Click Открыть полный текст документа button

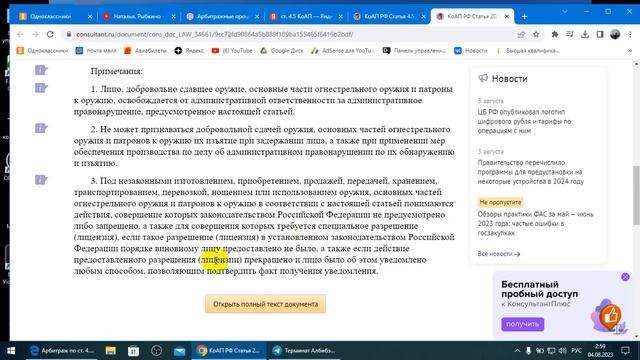tap(265, 304)
